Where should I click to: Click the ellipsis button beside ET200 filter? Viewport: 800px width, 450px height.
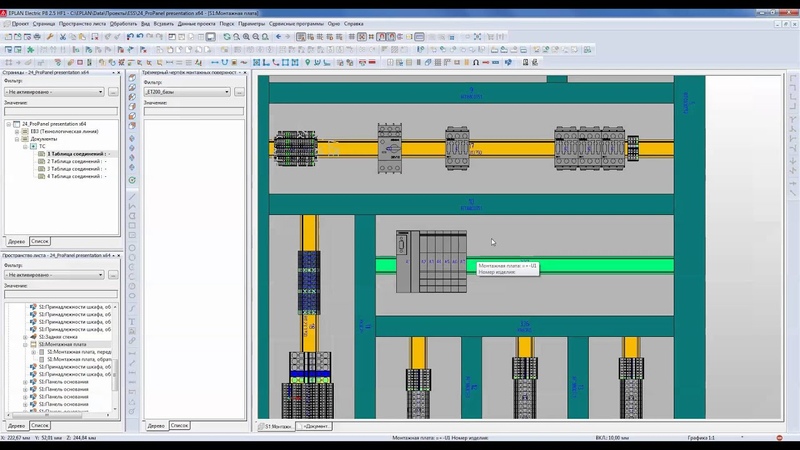pyautogui.click(x=239, y=92)
